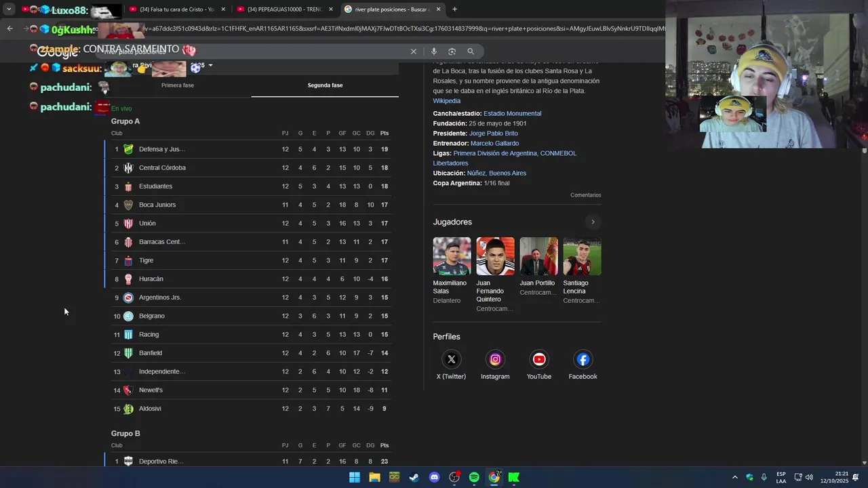Screen dimensions: 868x488
Task: Open the taskbar clock showing 21:21
Action: point(834,477)
